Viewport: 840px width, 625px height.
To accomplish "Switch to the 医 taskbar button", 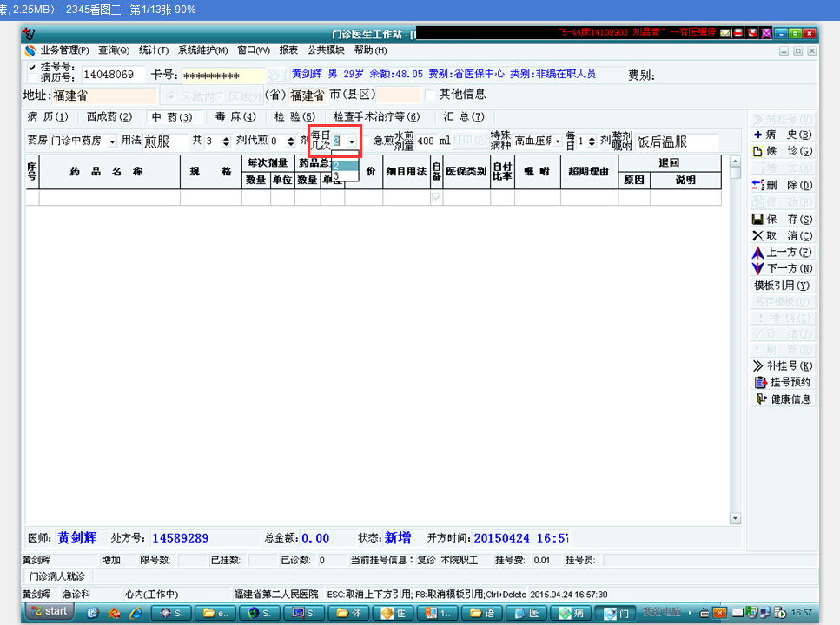I will tap(526, 613).
